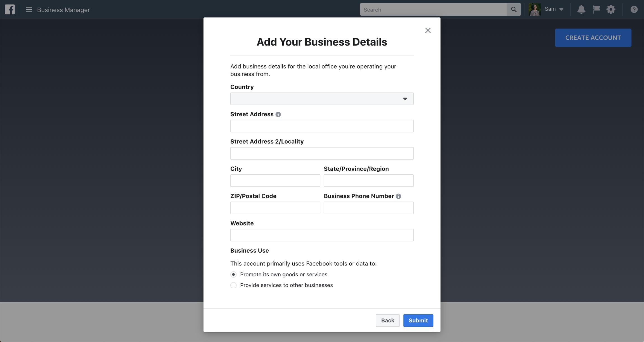Focus the City input field

[275, 180]
